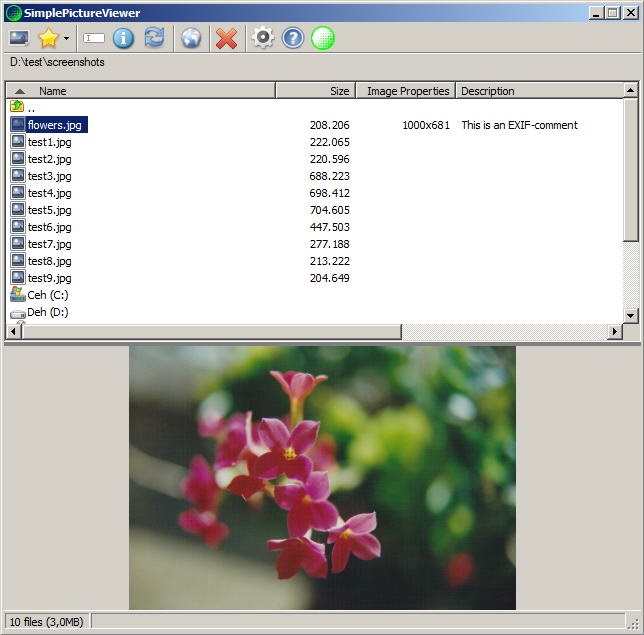Click the globe icon in toolbar
The image size is (644, 635).
pyautogui.click(x=191, y=38)
